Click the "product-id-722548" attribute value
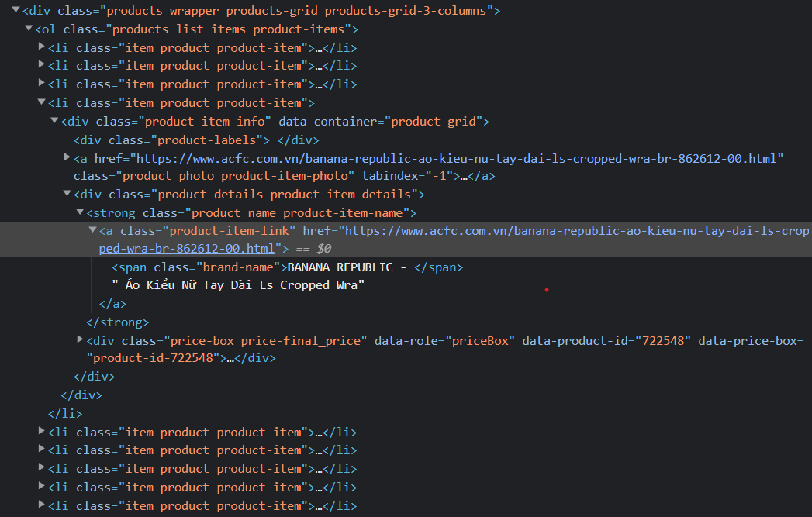The image size is (812, 517). pyautogui.click(x=153, y=358)
